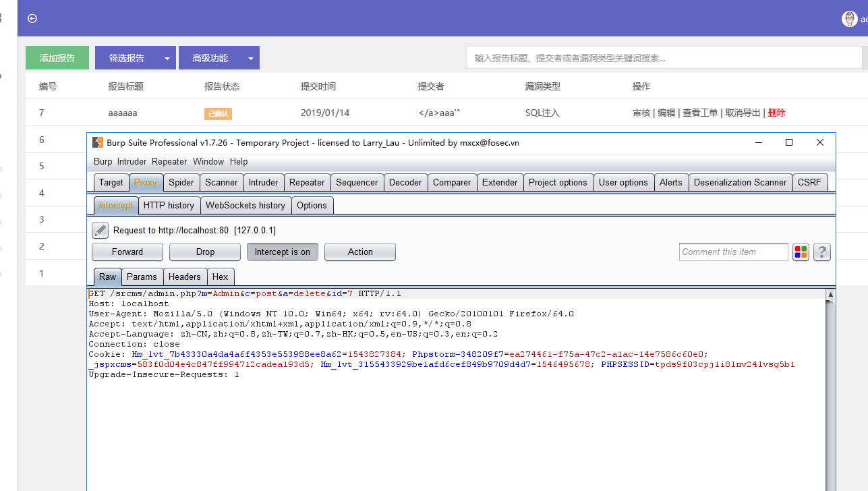Click the Upgrade-Insecure-Requests header line
Viewport: 868px width, 491px height.
(164, 374)
